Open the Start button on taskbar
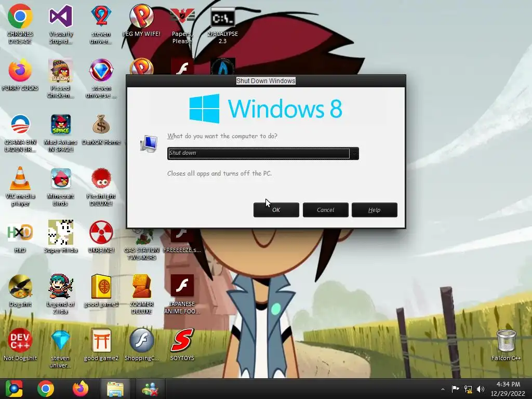Screen dimensions: 532x399 point(14,389)
